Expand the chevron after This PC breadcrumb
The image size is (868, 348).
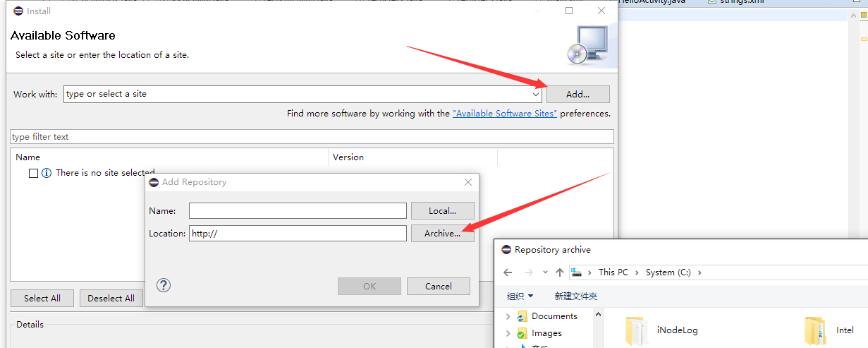coord(637,272)
